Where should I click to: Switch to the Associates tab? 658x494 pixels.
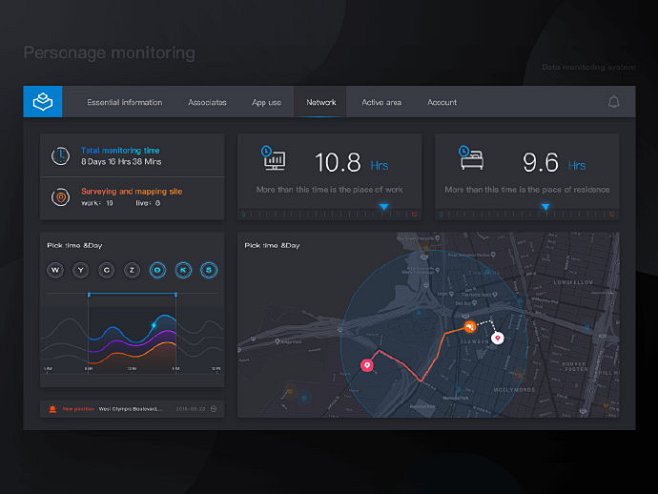207,102
